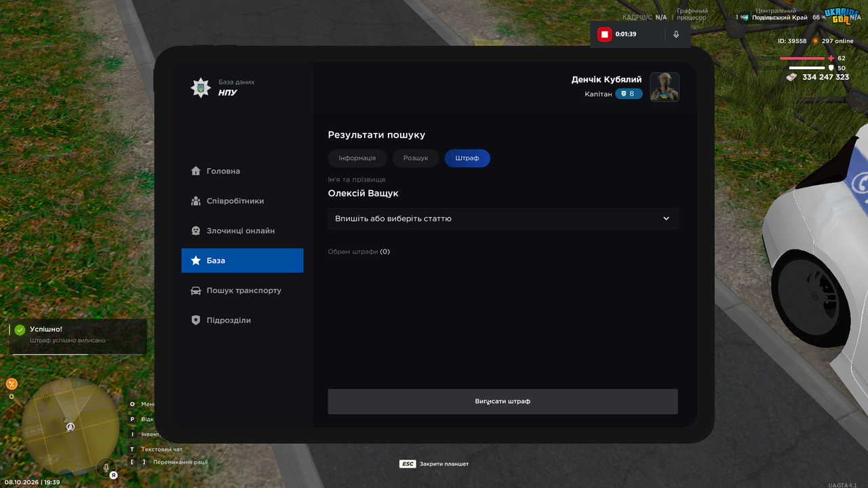Switch to the Інформація tab
Screen dimensions: 868x488
pyautogui.click(x=357, y=158)
